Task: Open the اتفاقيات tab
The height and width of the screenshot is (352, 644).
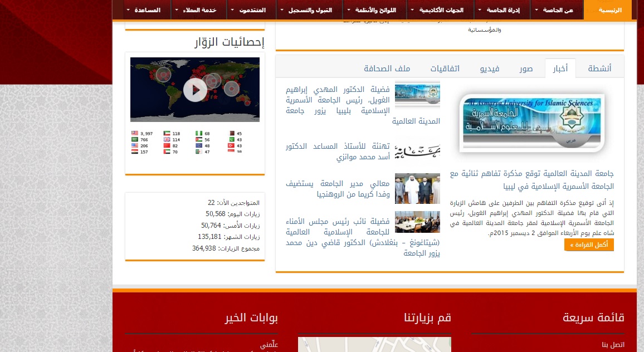Action: (x=445, y=69)
